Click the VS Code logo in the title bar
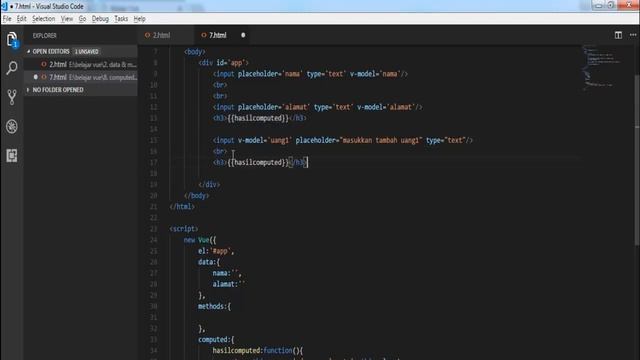Viewport: 640px width, 360px height. coord(4,6)
